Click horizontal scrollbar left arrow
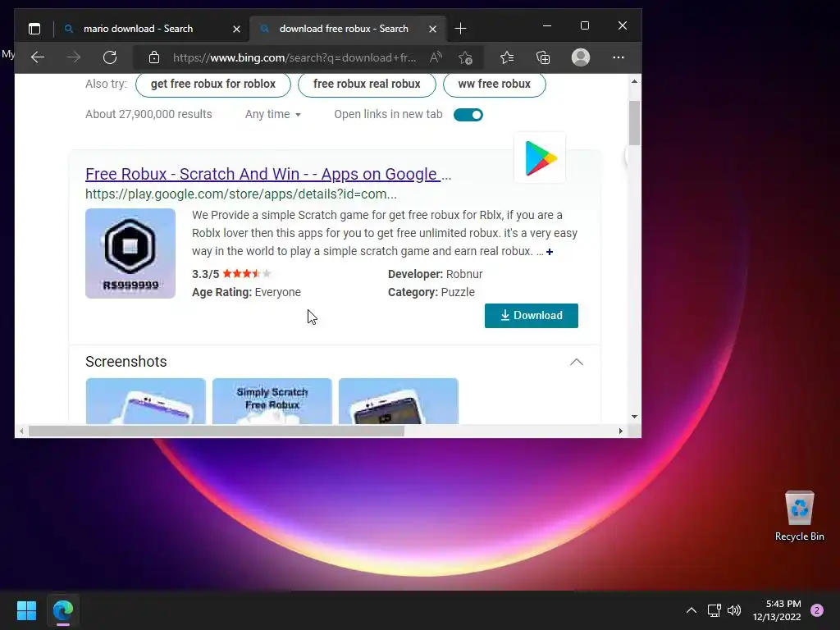This screenshot has height=630, width=840. click(x=21, y=431)
